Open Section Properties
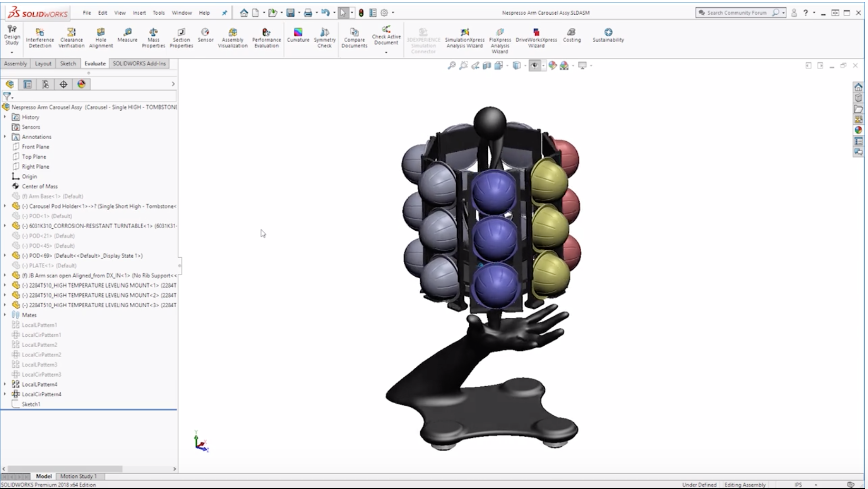The image size is (868, 489). coord(181,38)
